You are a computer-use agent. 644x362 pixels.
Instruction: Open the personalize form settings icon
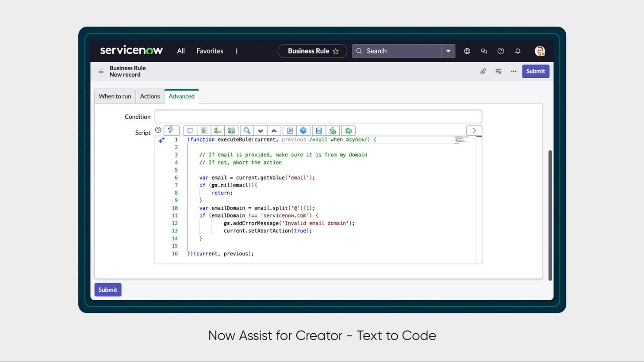[498, 71]
